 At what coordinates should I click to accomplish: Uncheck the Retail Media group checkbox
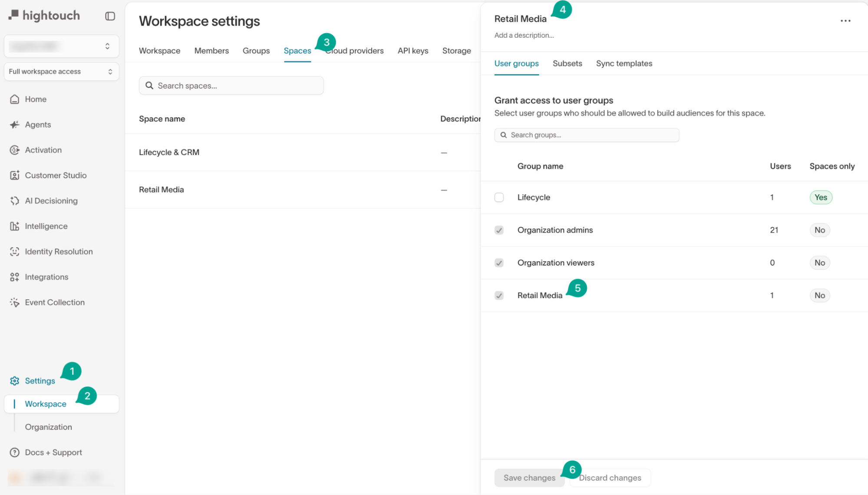[499, 295]
